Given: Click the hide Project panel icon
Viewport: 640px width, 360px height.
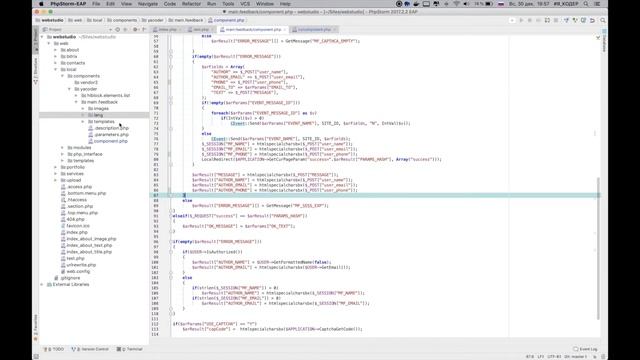Looking at the screenshot, I should pyautogui.click(x=144, y=30).
